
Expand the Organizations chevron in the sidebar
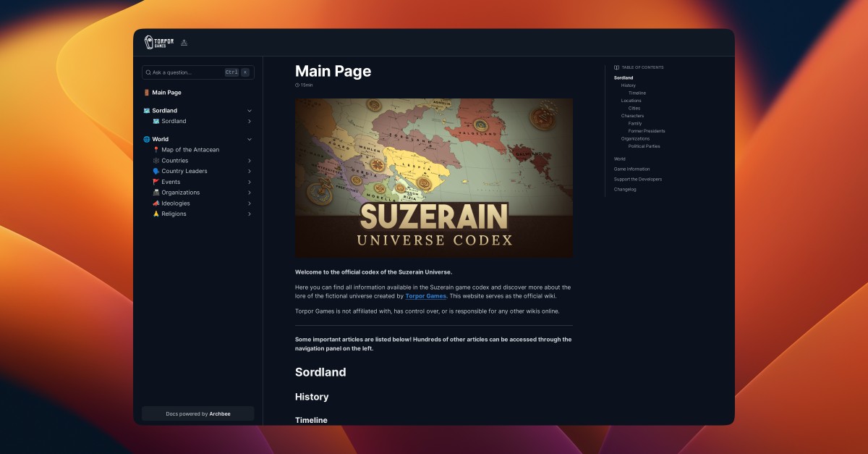(x=250, y=193)
